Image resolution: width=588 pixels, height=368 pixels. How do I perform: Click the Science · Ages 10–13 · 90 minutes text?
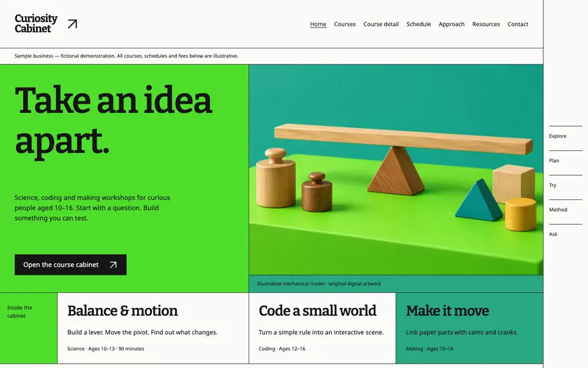pyautogui.click(x=106, y=348)
